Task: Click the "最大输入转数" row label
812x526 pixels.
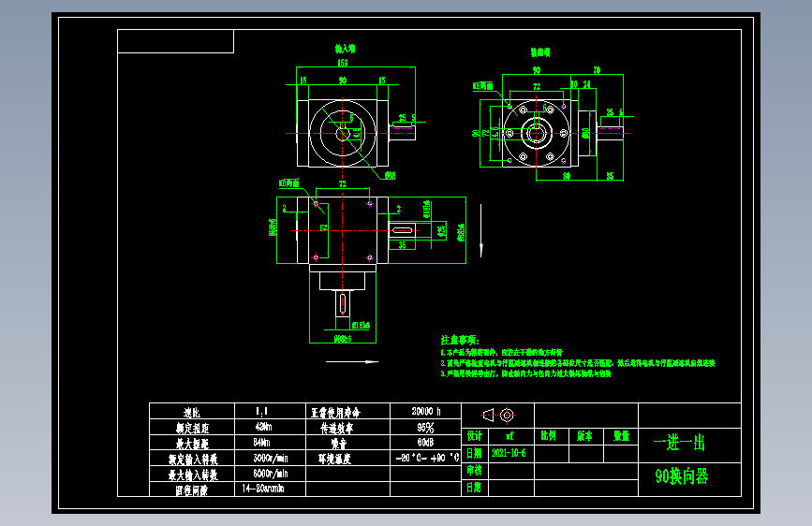Action: (x=193, y=475)
